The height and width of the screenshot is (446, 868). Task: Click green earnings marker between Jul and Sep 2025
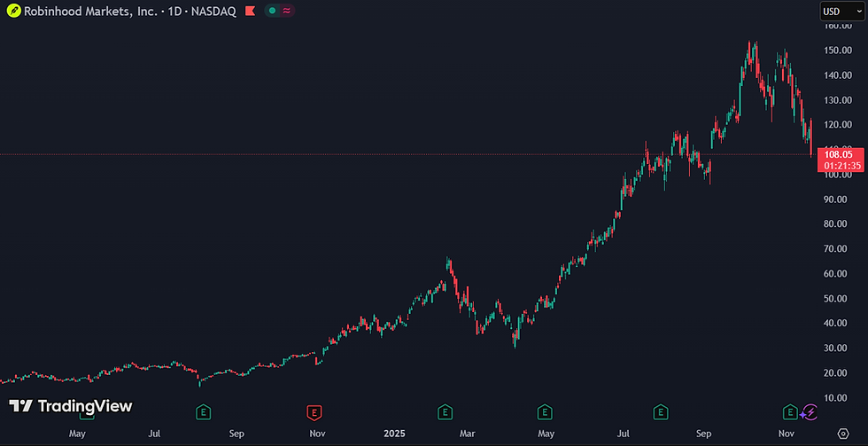tap(660, 412)
